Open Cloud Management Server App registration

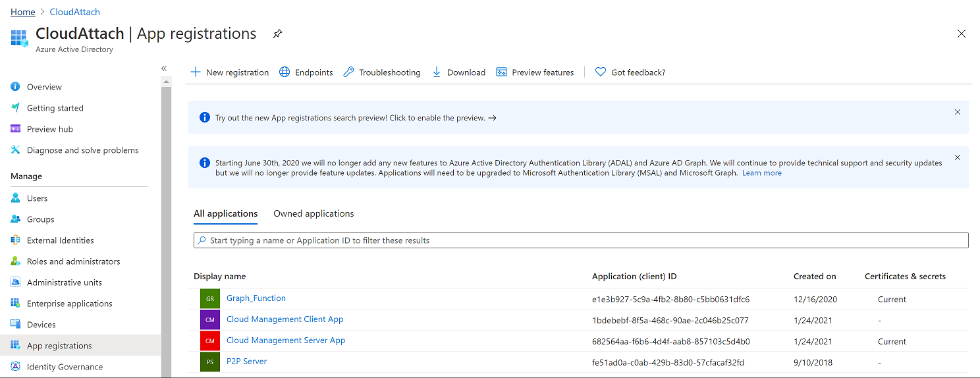pyautogui.click(x=286, y=340)
